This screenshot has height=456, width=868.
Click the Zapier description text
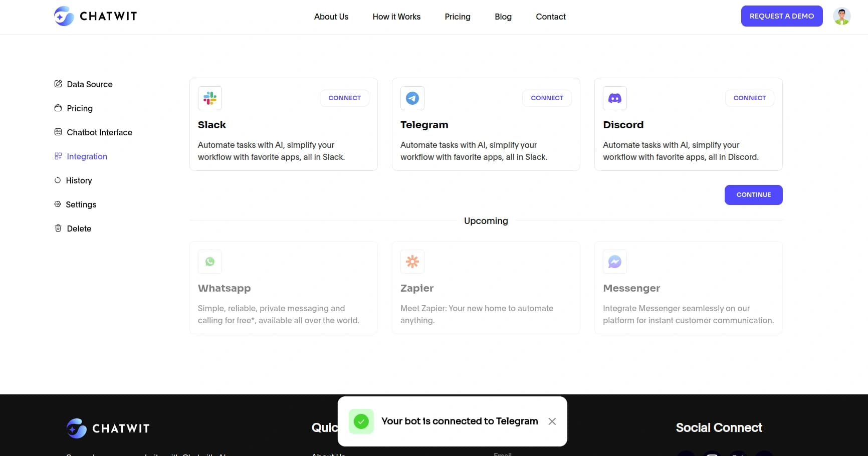477,314
